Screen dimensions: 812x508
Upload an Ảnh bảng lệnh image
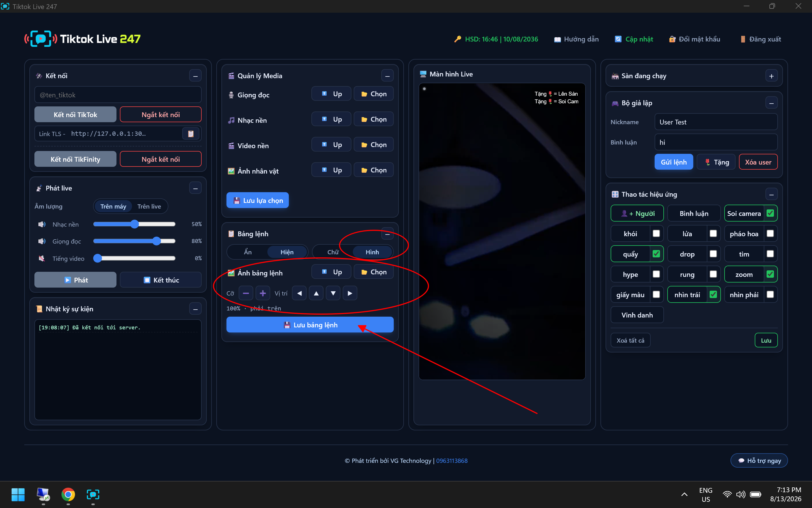coord(331,272)
